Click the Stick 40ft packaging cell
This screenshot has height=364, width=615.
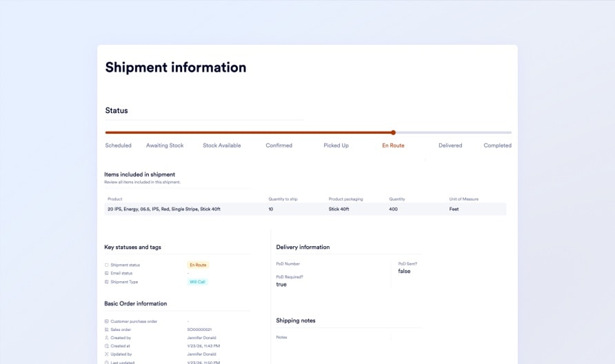339,209
